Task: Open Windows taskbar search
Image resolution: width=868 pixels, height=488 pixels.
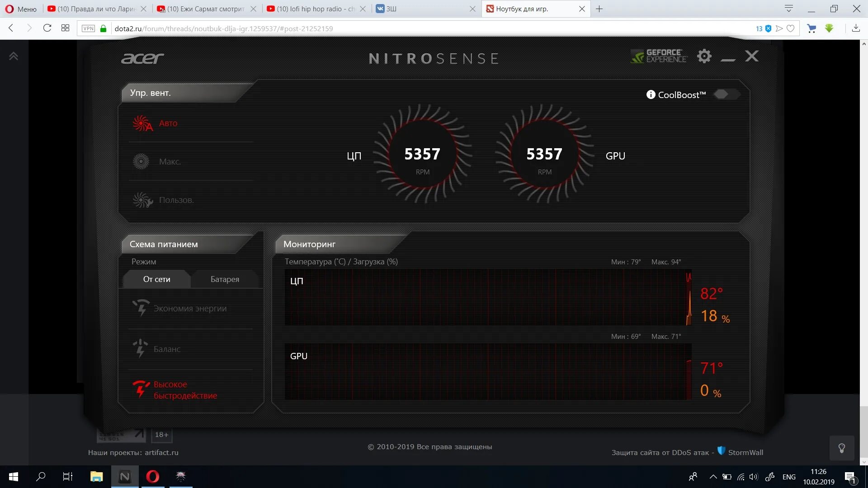Action: click(41, 477)
